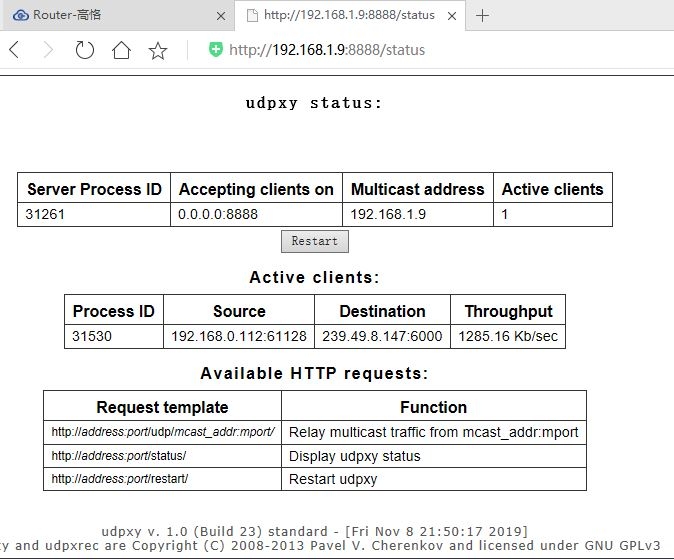Open the browser home page icon
This screenshot has width=674, height=560.
tap(121, 50)
